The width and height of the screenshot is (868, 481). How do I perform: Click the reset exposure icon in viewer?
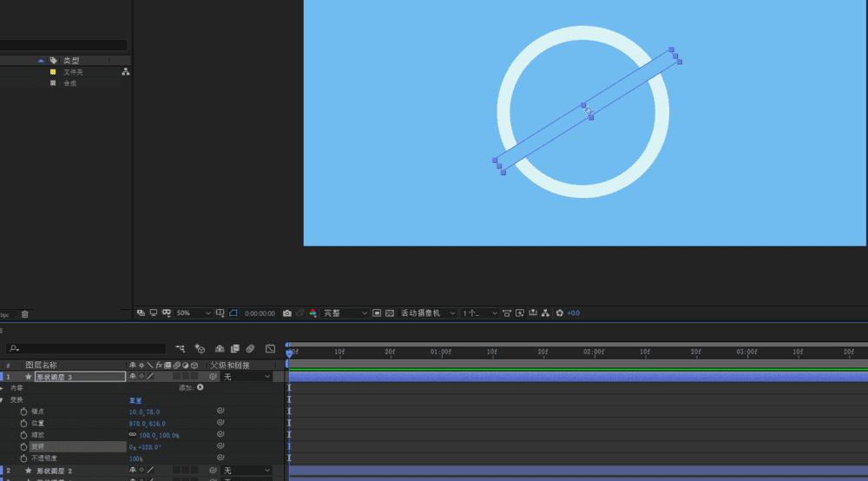click(x=560, y=313)
